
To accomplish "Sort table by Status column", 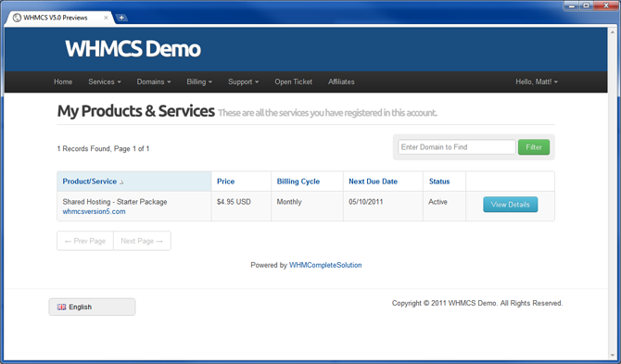I will (439, 182).
